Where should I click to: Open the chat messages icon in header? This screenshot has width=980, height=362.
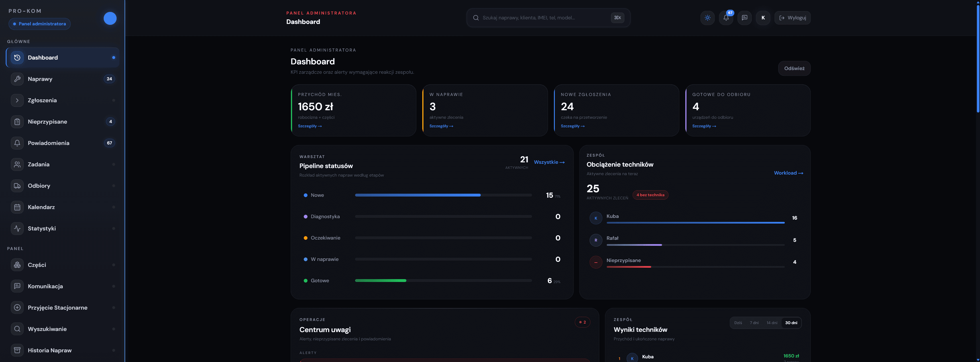[x=744, y=17]
